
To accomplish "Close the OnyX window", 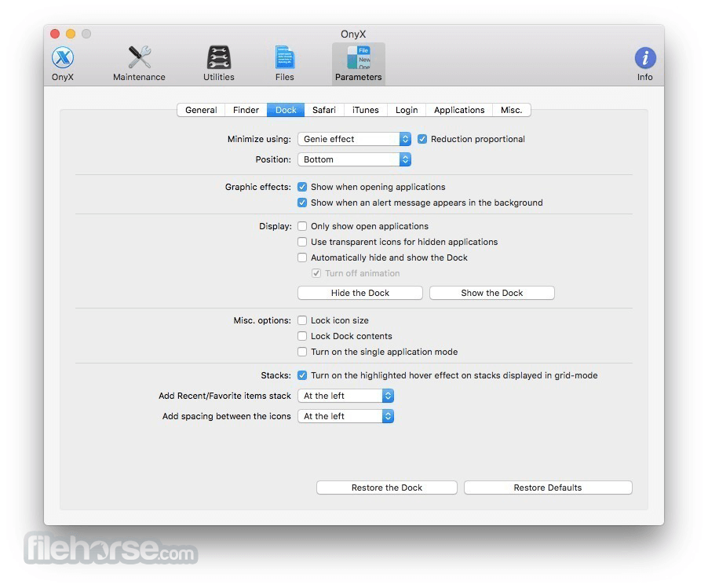I will pos(55,34).
